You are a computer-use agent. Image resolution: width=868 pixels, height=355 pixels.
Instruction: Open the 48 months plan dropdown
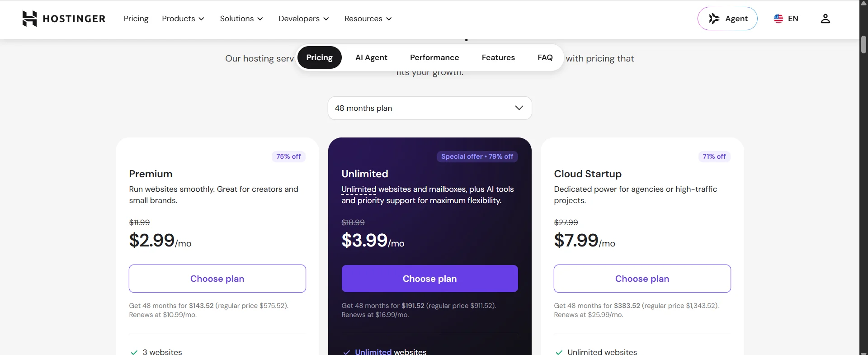[x=429, y=108]
